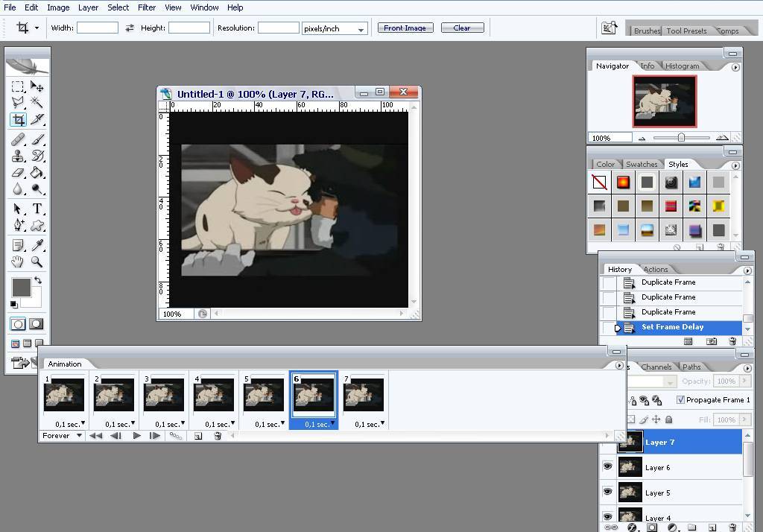
Task: Click the foreground color swatch
Action: 21,288
